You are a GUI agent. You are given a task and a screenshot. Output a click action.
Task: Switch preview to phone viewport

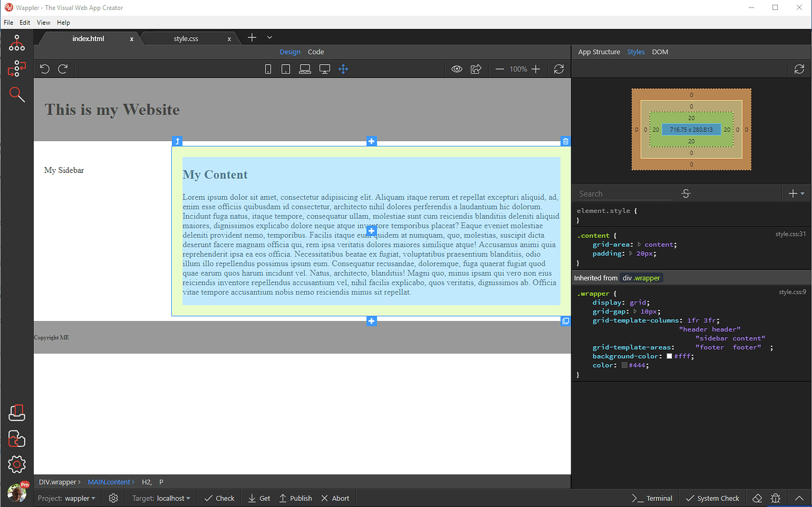coord(268,69)
